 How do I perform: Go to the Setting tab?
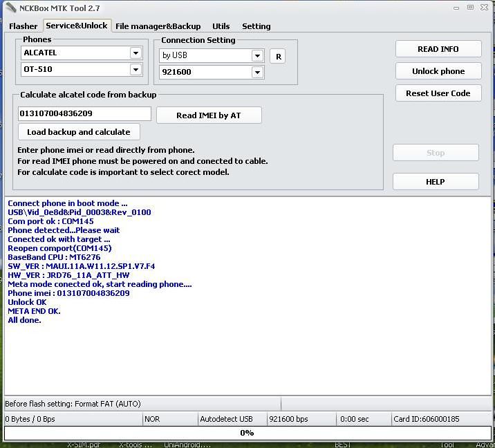coord(256,26)
